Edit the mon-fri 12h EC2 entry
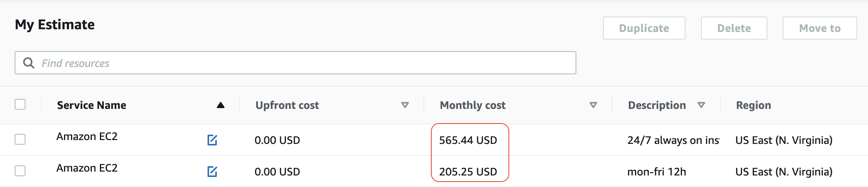Screen dimensions: 868x187 click(x=212, y=172)
